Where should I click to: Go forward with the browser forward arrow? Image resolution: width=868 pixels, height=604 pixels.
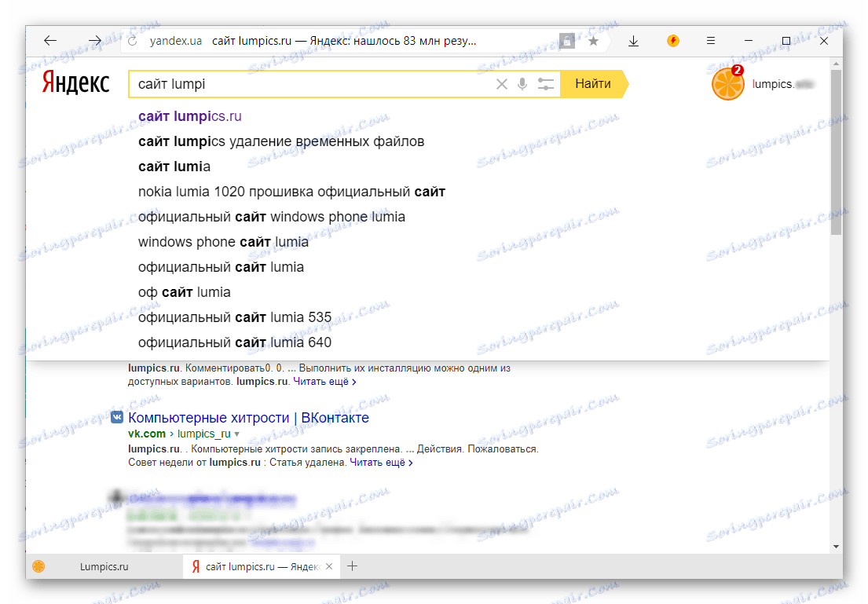95,40
